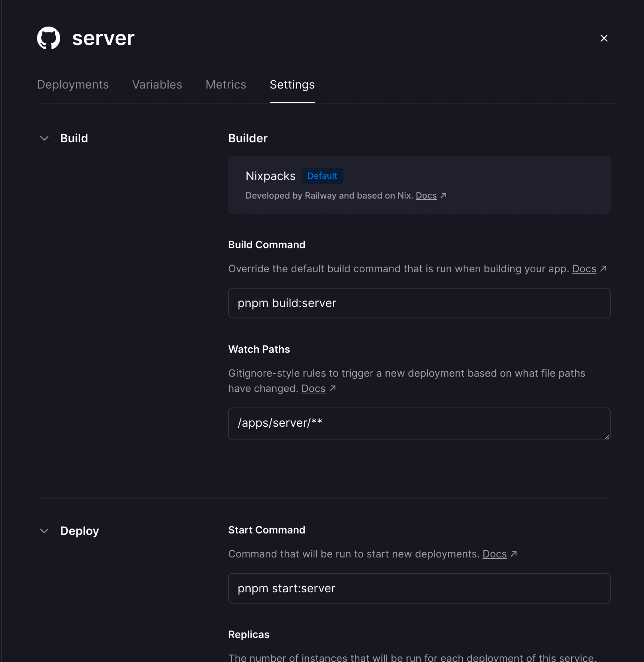Click the GitHub logo icon beside server
Image resolution: width=644 pixels, height=662 pixels.
48,38
